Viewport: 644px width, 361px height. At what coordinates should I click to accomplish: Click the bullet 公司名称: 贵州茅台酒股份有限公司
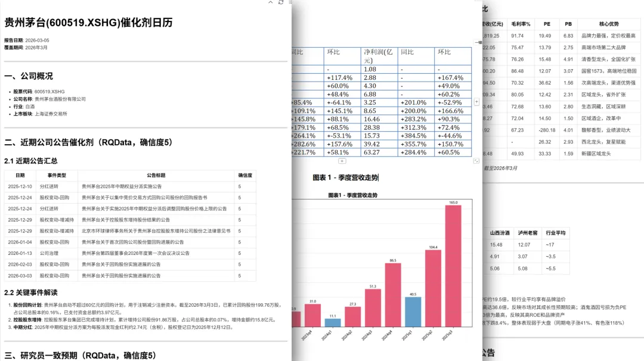tap(49, 99)
